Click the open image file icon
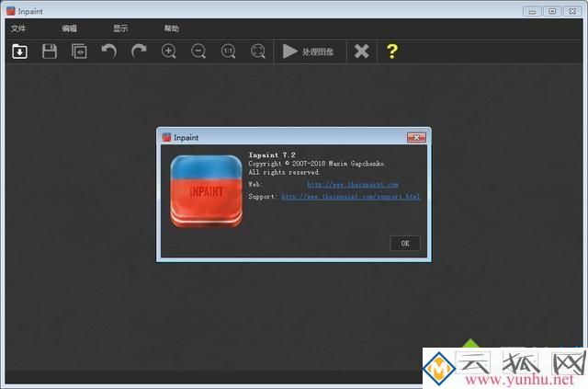Viewport: 588px width, 389px height. (19, 51)
